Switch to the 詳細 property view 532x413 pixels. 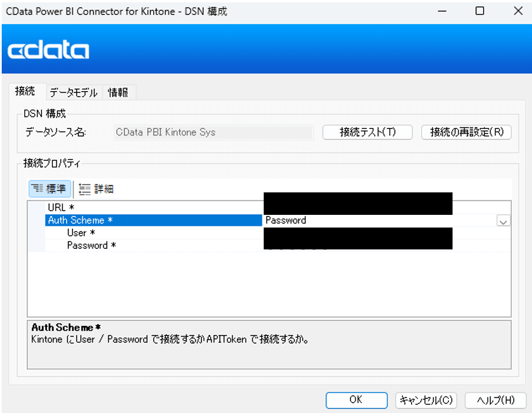tap(96, 189)
